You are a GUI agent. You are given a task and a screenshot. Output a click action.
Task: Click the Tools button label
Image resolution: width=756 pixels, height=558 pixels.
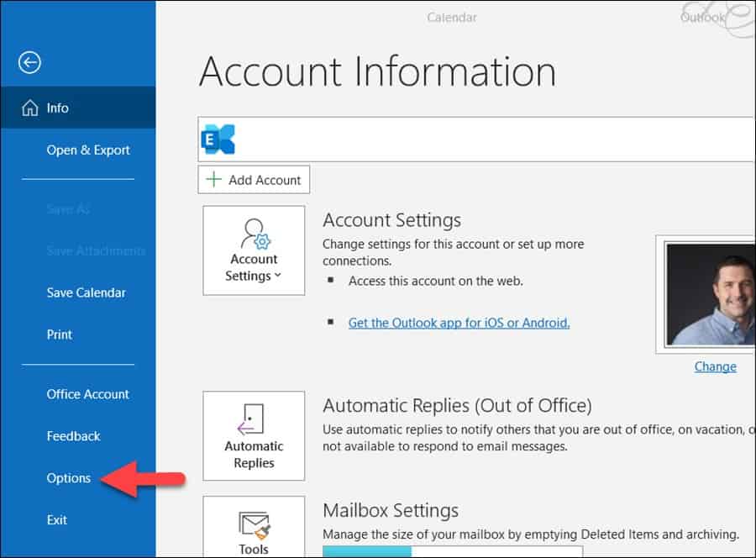[254, 549]
